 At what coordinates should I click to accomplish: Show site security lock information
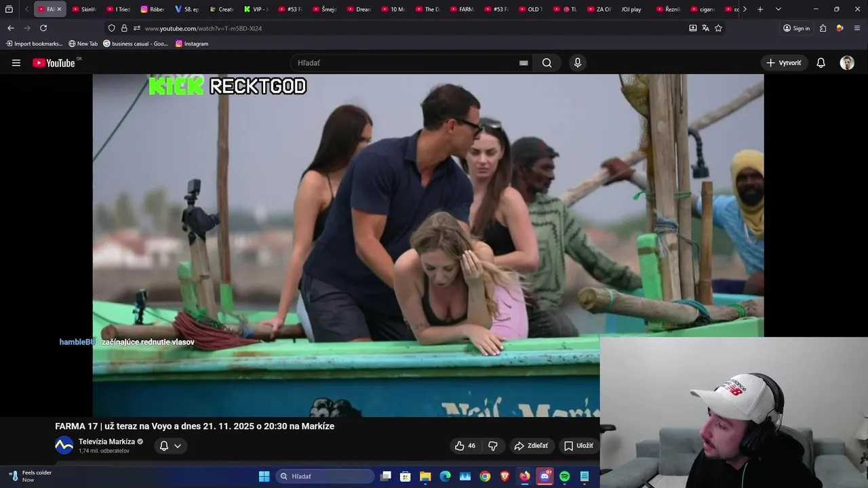(124, 28)
